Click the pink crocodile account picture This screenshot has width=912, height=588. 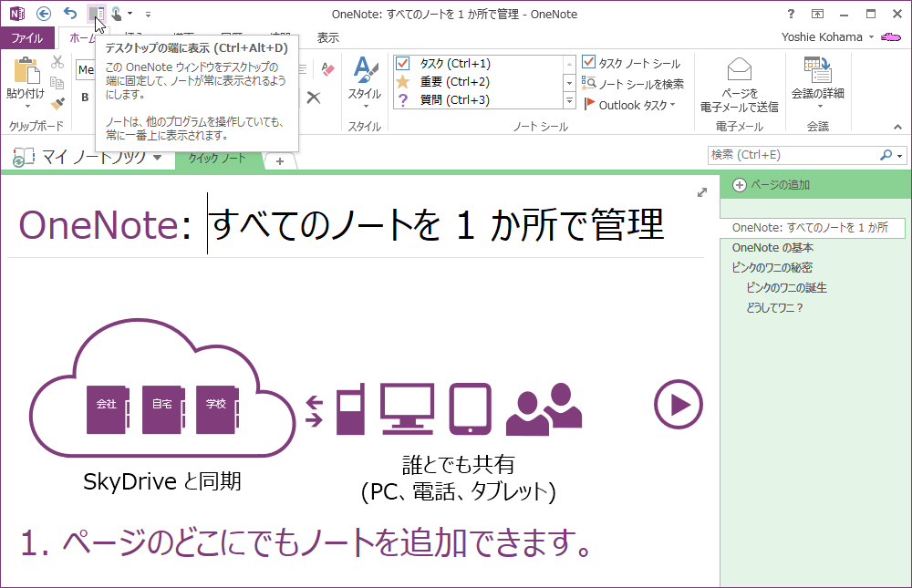(x=891, y=37)
